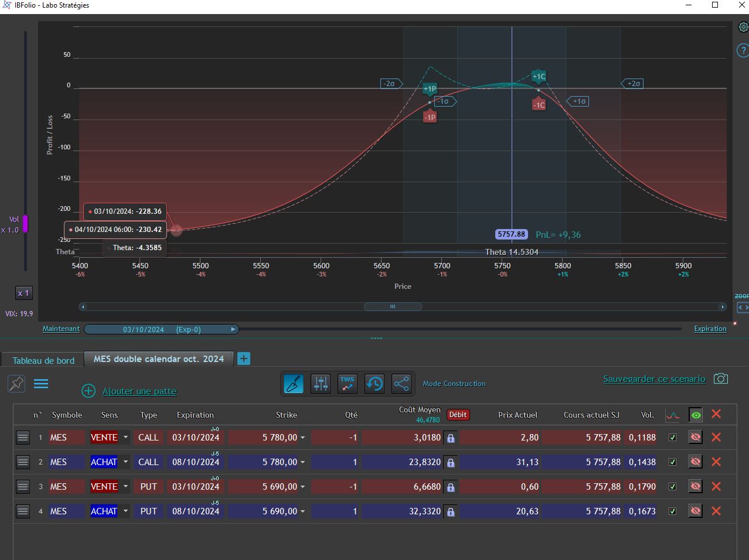This screenshot has height=560, width=749.
Task: Click quantity field of leg 1
Action: pyautogui.click(x=335, y=437)
